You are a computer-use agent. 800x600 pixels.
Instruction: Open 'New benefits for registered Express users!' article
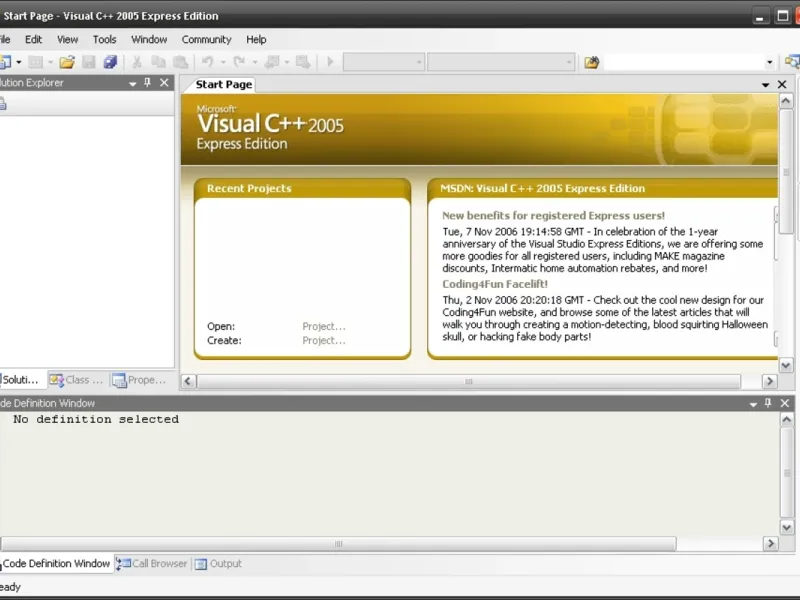(x=553, y=215)
